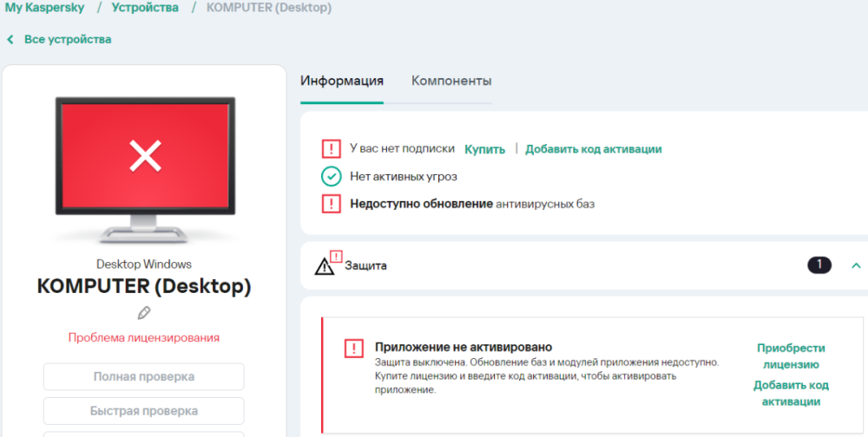Click the issue count badge showing 1
Image resolution: width=868 pixels, height=437 pixels.
[x=819, y=265]
